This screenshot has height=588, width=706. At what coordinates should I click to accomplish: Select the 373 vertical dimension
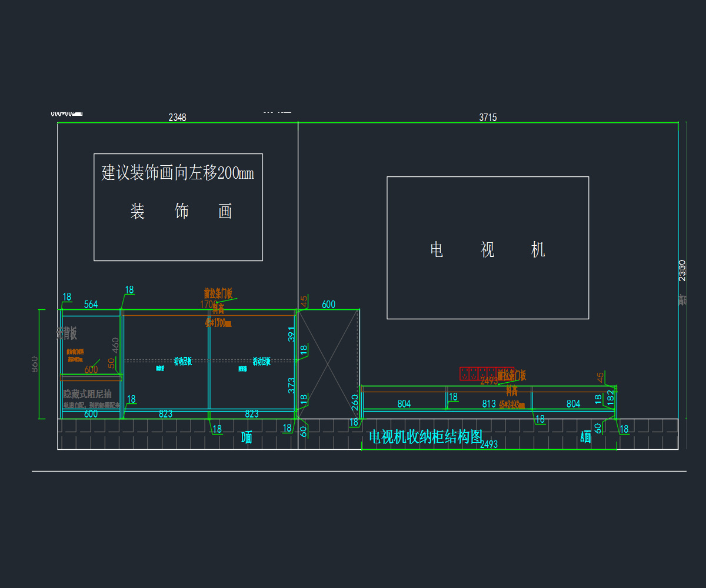click(x=291, y=385)
